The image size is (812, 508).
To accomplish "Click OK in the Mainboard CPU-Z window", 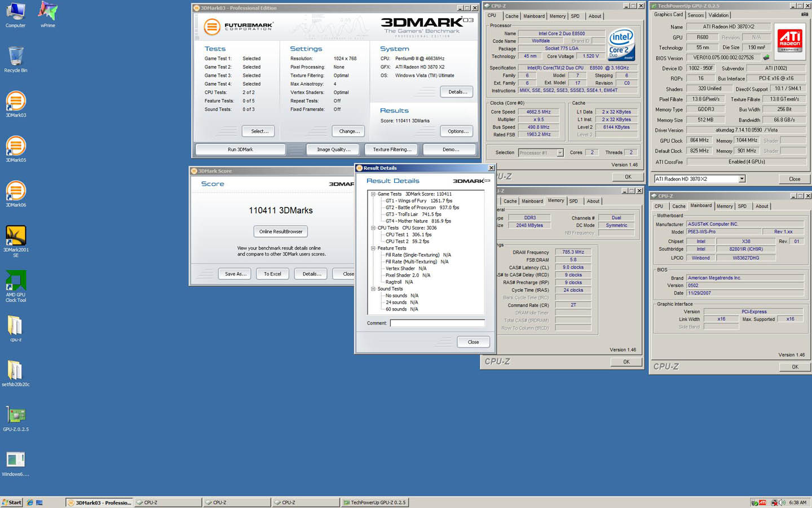I will [x=795, y=367].
